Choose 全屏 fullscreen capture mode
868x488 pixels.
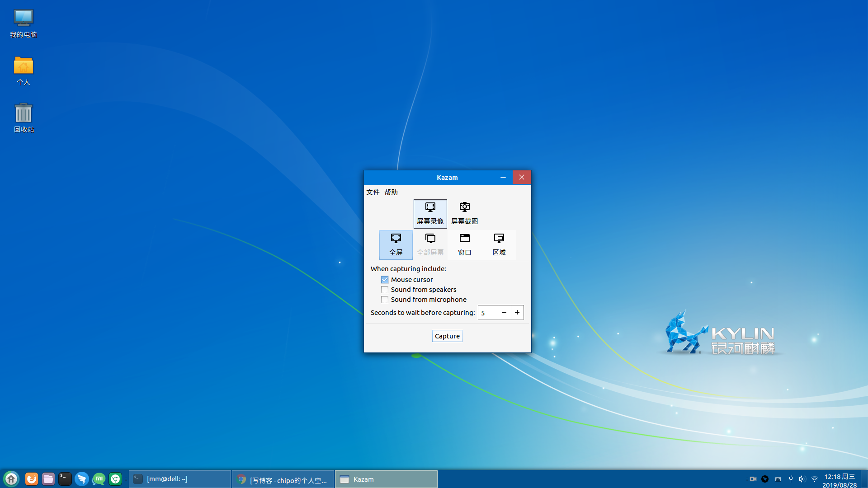[x=396, y=244]
